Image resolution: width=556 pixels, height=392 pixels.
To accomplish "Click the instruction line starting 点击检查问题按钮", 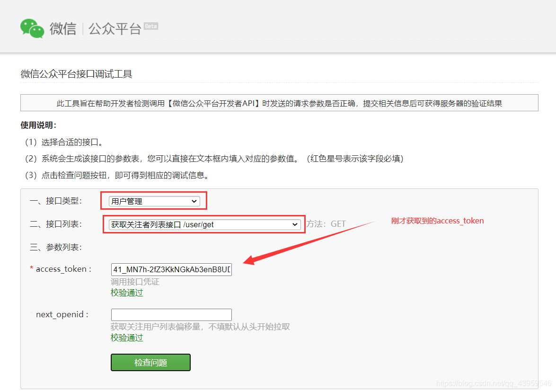I will tap(117, 175).
